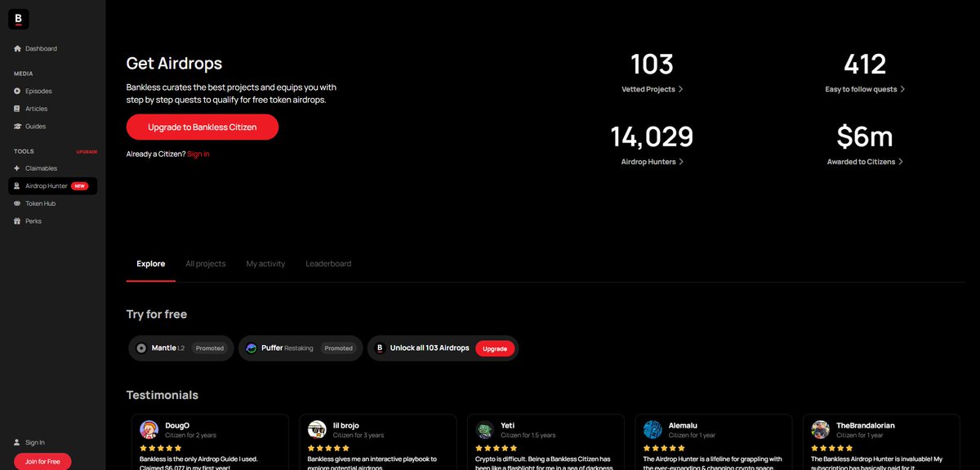980x470 pixels.
Task: Click the Try for free heading
Action: point(157,314)
